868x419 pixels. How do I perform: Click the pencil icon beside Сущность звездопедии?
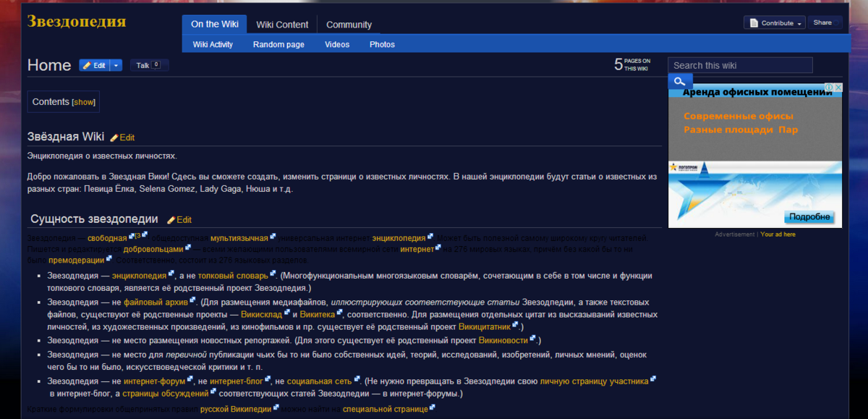(x=171, y=220)
